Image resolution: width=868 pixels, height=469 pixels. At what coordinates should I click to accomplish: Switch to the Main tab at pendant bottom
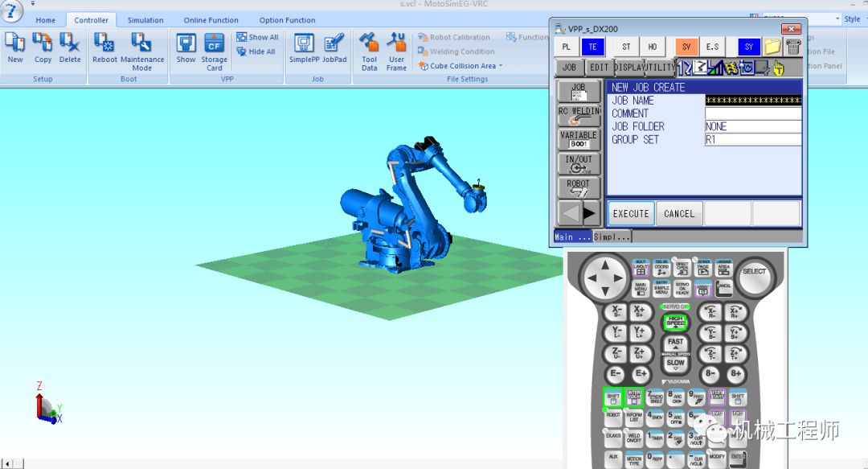tap(573, 237)
